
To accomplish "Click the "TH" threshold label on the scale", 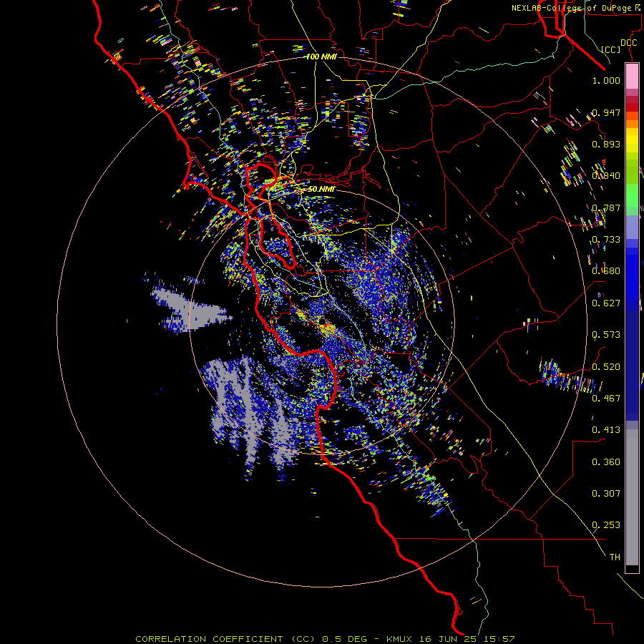I will (615, 557).
